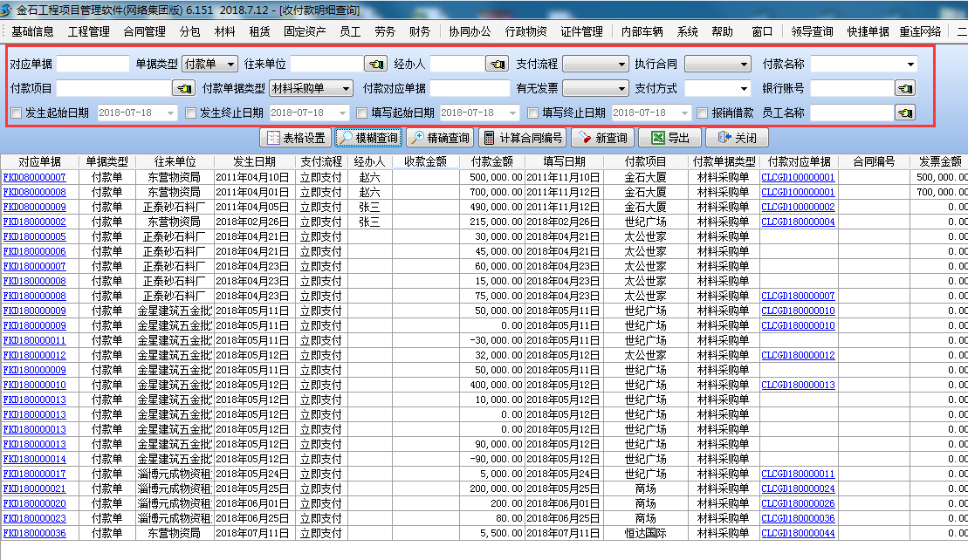Screen dimensions: 968x560
Task: Open purchase order link CLCGD100000002
Action: coord(799,207)
